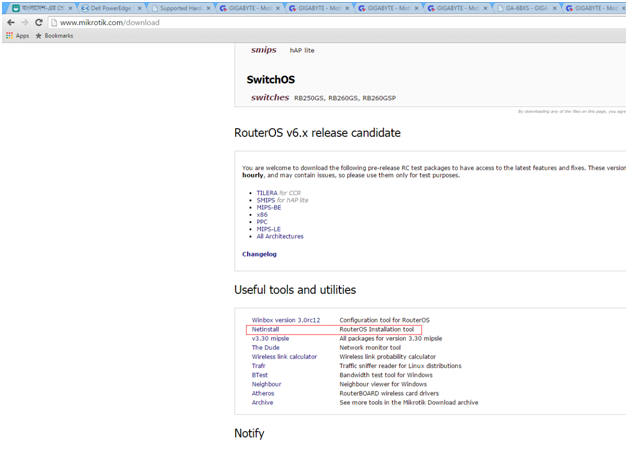Viewport: 628px width, 449px height.
Task: Open the v3.30 mipsle packages link
Action: pyautogui.click(x=270, y=338)
